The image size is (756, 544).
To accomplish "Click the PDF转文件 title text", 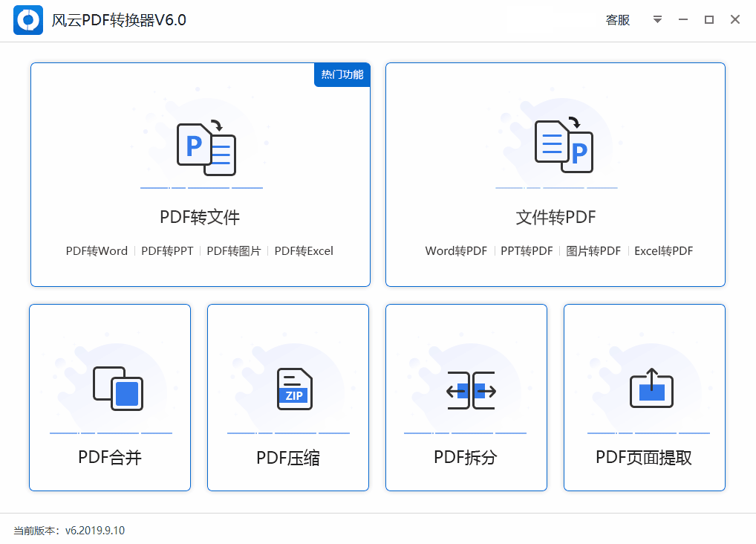I will point(200,217).
